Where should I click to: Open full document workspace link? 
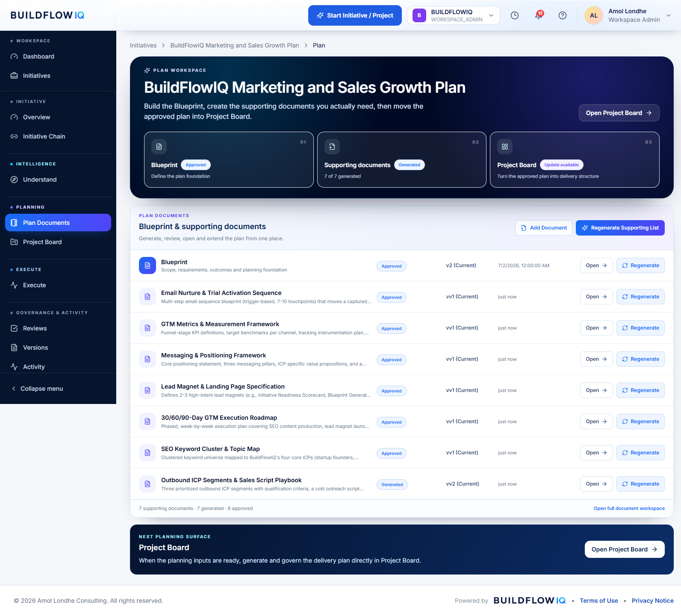pos(629,508)
